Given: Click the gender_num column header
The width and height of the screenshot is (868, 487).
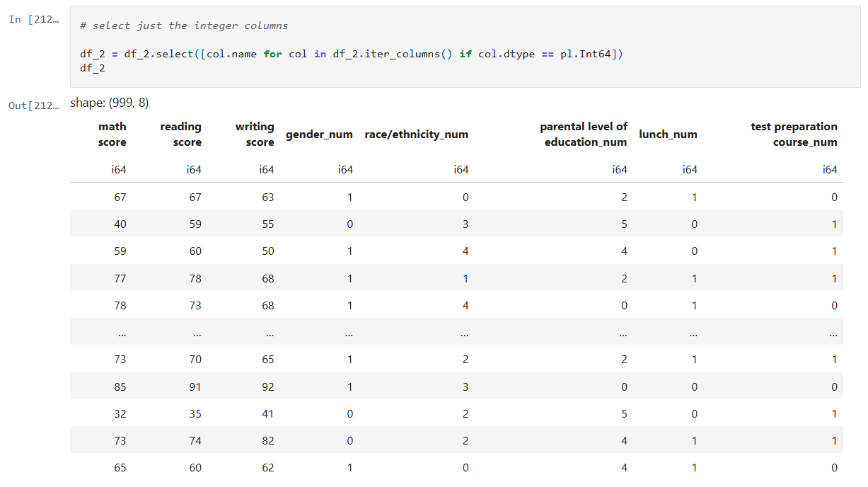Looking at the screenshot, I should (319, 134).
